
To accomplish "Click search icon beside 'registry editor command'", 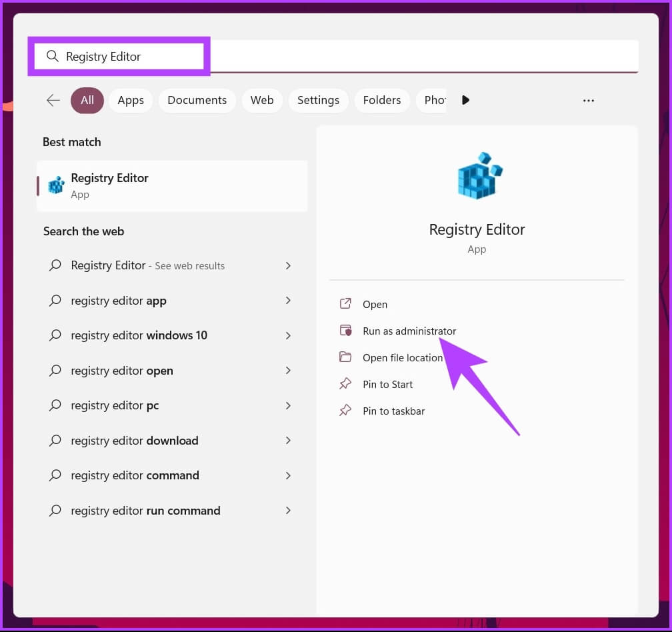I will [x=55, y=475].
